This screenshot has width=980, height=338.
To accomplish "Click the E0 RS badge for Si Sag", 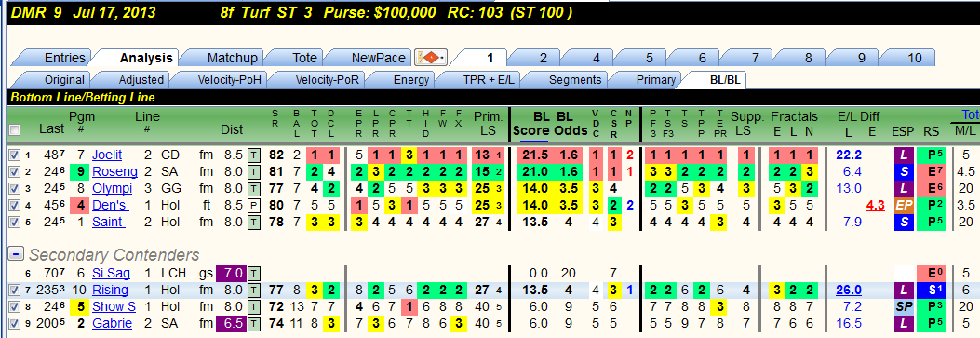I will pos(932,273).
